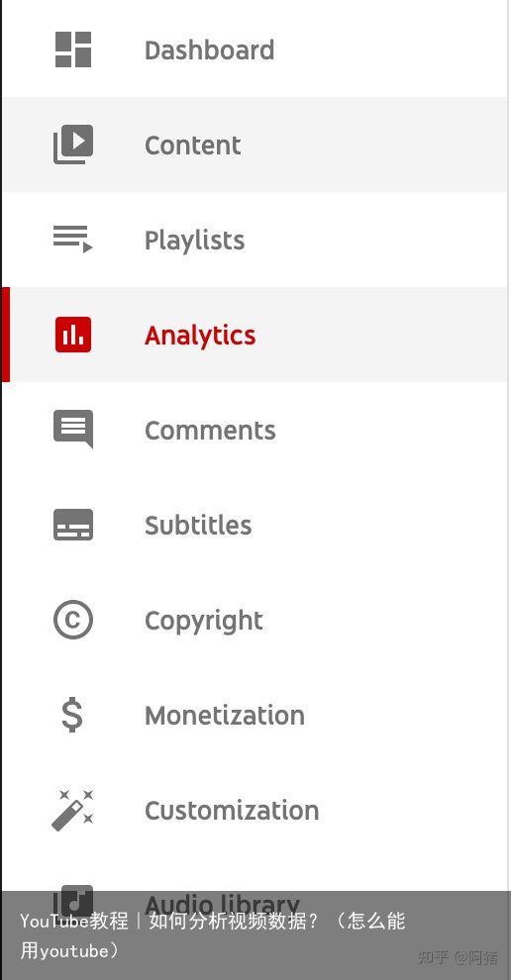Select the Analytics label
Viewport: 511px width, 980px height.
coord(200,336)
